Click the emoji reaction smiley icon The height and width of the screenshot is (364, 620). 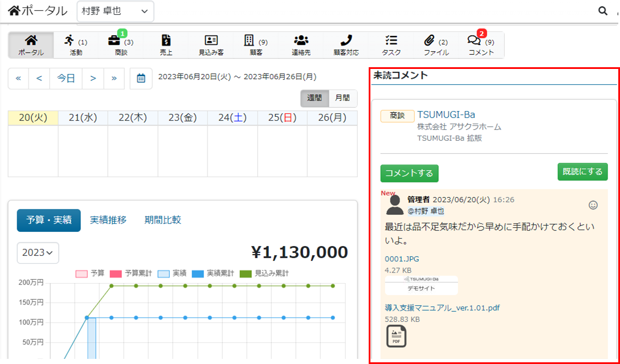coord(593,205)
